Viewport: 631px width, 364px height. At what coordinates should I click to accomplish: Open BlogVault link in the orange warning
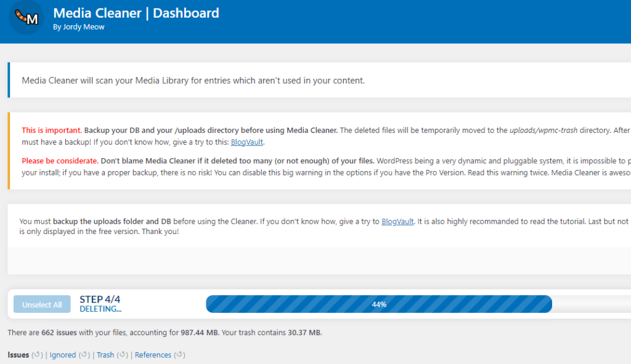pyautogui.click(x=247, y=142)
